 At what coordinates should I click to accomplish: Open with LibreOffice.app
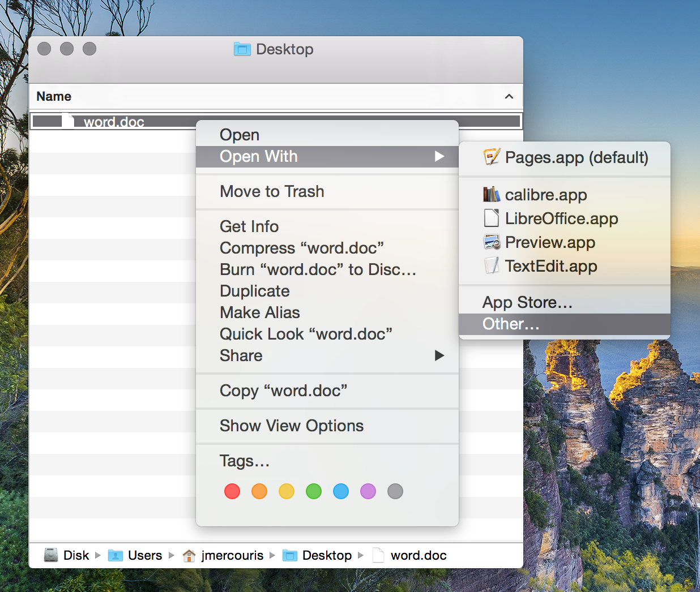[565, 218]
